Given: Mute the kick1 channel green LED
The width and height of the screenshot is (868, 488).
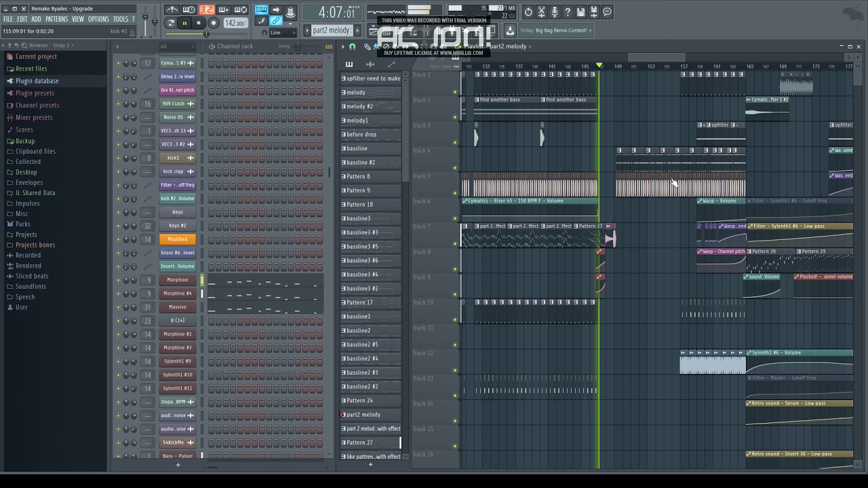Looking at the screenshot, I should pyautogui.click(x=118, y=158).
